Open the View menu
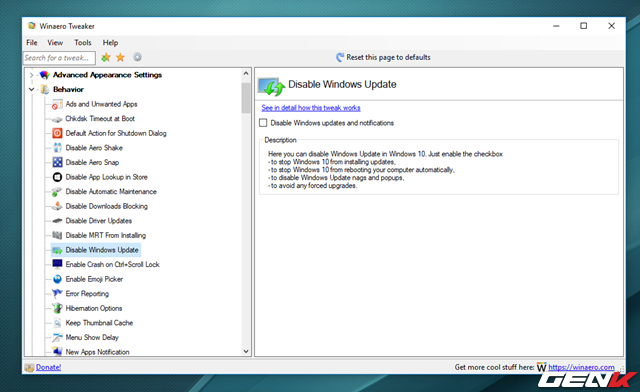The width and height of the screenshot is (640, 392). click(55, 42)
